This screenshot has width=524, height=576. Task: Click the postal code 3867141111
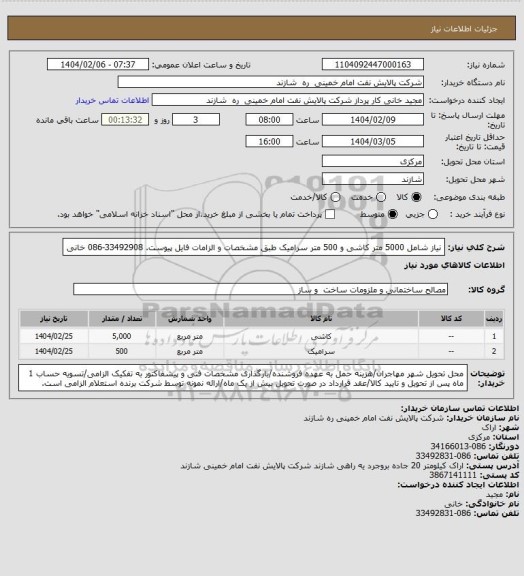coord(453,475)
